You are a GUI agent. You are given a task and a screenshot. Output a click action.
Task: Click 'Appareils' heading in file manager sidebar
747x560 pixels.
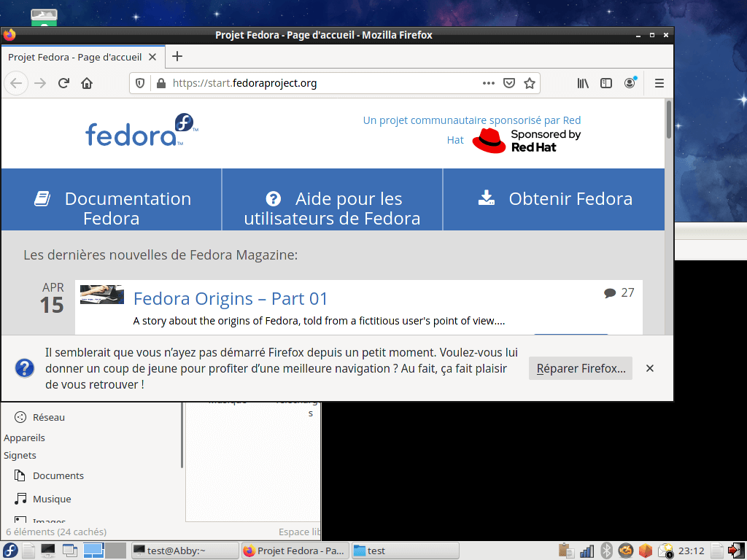[24, 438]
